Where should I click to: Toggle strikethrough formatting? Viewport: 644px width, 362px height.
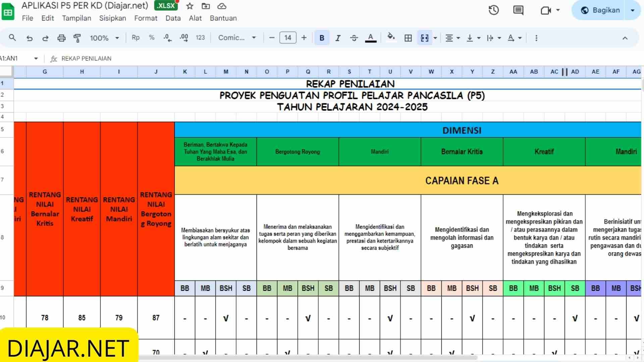[354, 38]
